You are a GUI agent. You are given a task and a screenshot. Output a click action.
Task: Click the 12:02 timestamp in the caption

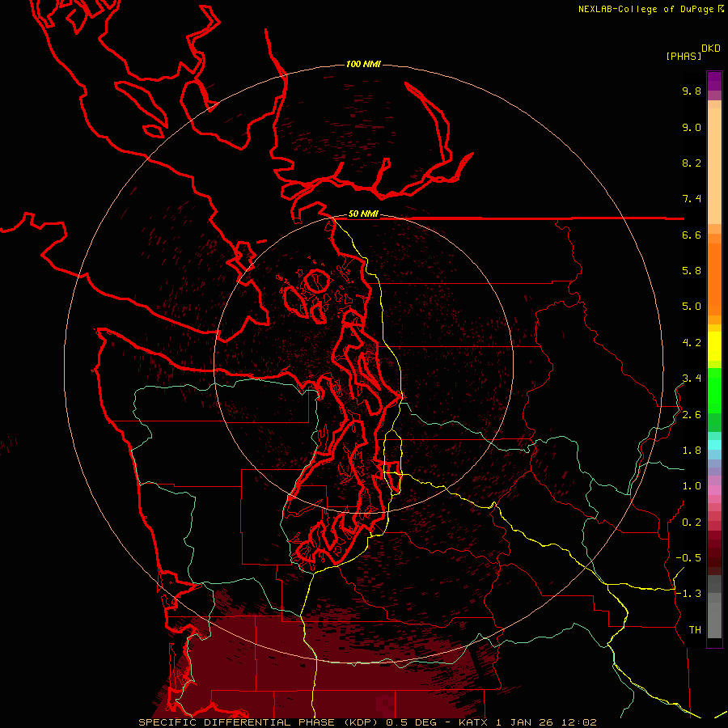click(579, 722)
